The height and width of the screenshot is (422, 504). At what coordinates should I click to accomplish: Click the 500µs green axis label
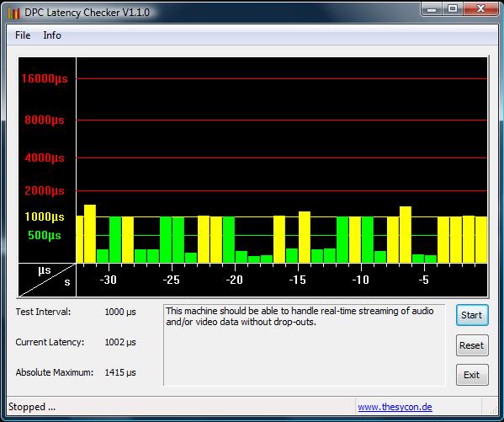coord(45,235)
